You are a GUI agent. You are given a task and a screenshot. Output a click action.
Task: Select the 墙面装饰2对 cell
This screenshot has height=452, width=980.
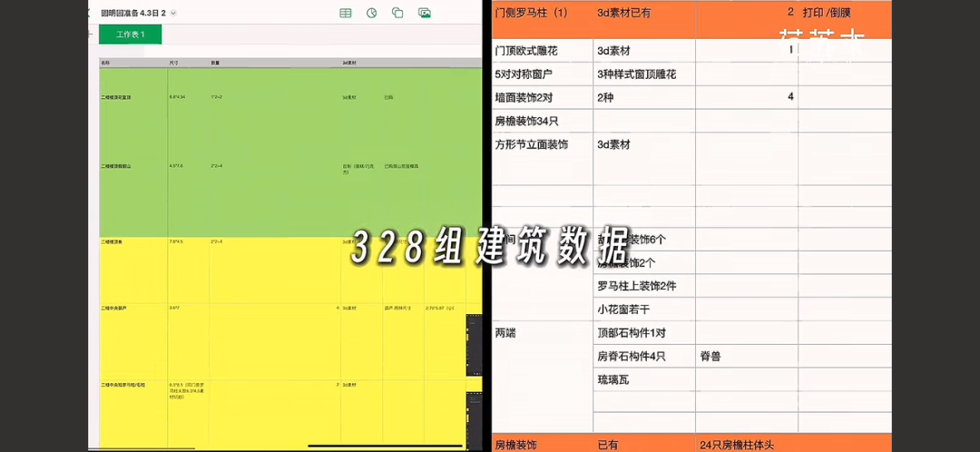[x=543, y=97]
